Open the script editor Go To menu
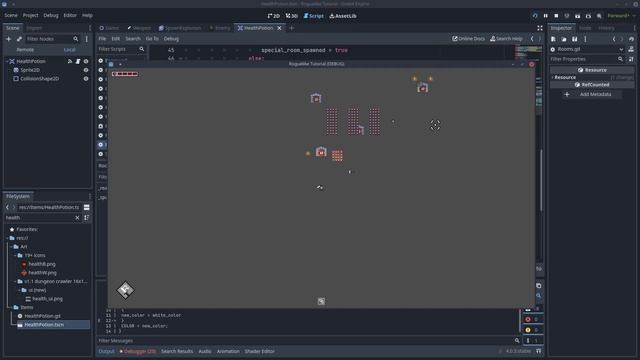Viewport: 640px width, 360px height. (x=152, y=39)
